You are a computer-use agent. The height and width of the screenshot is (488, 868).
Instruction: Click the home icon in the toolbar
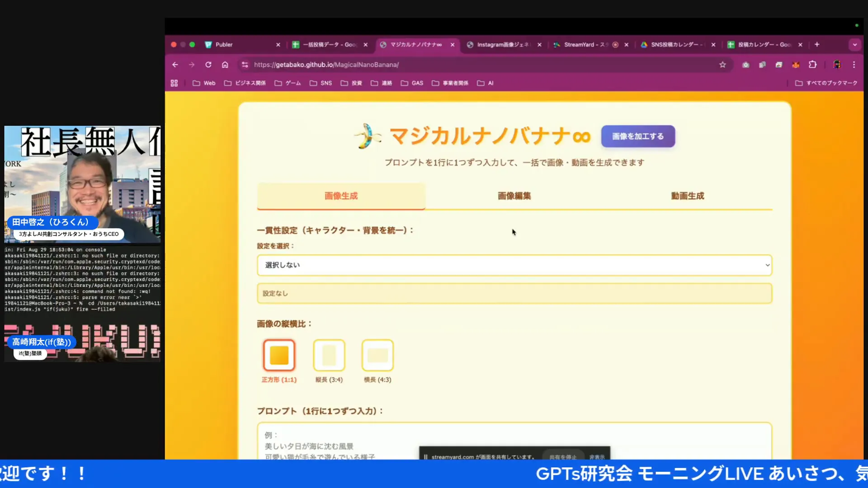point(225,65)
